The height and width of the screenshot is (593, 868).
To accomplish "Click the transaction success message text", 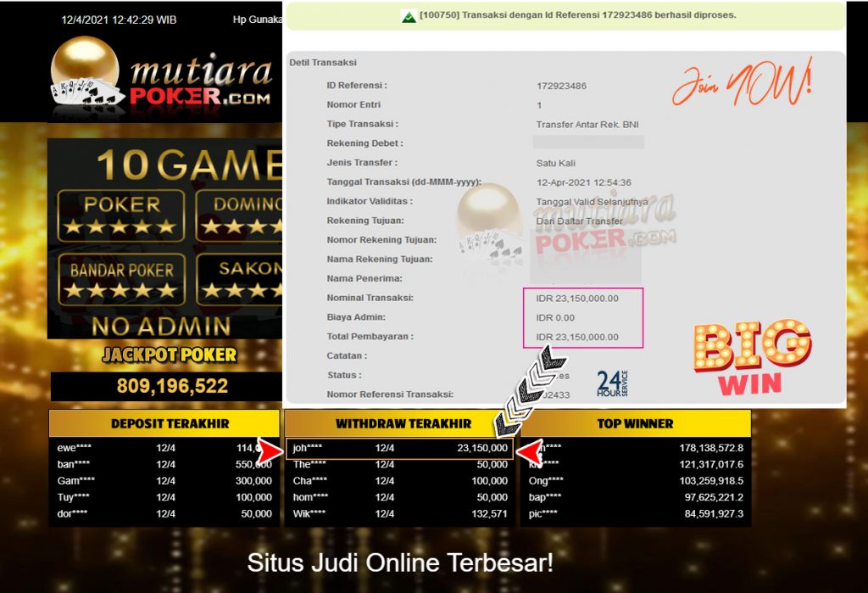I will tap(578, 15).
